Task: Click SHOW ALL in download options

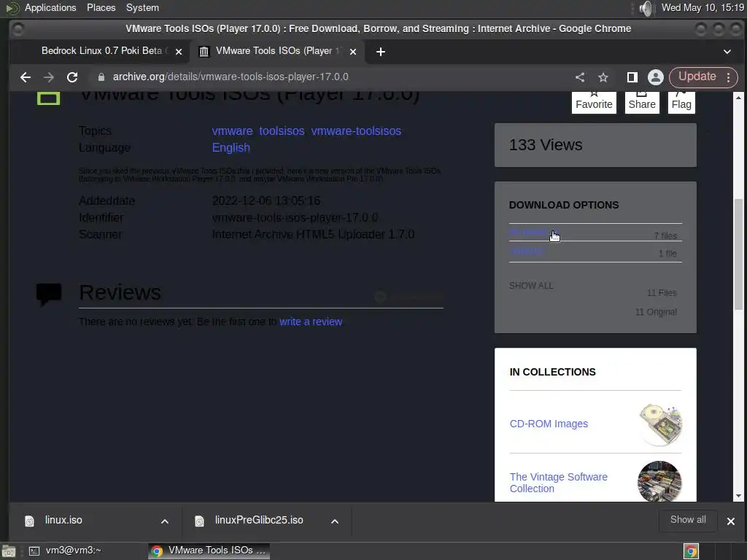Action: click(x=531, y=286)
